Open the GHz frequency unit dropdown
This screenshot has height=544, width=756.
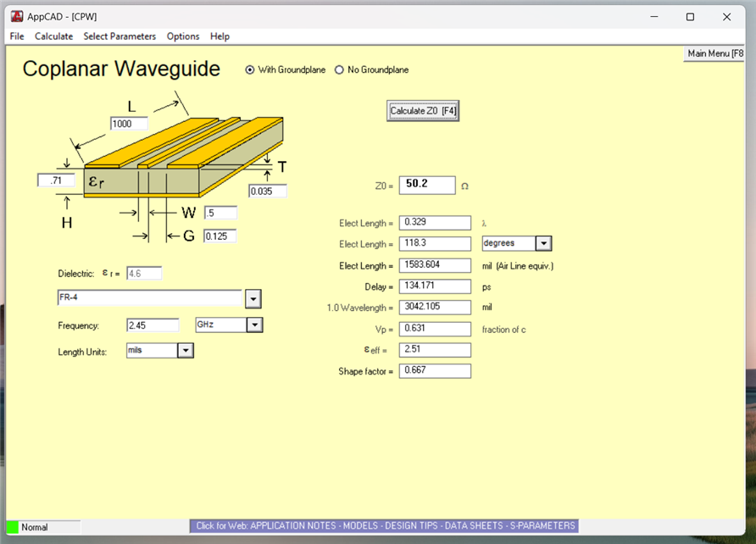[254, 325]
